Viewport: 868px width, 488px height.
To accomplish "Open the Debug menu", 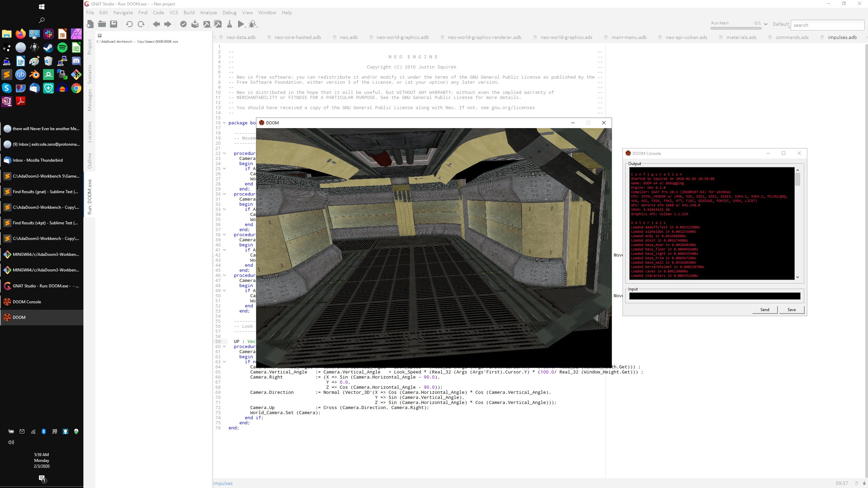I will click(x=229, y=13).
